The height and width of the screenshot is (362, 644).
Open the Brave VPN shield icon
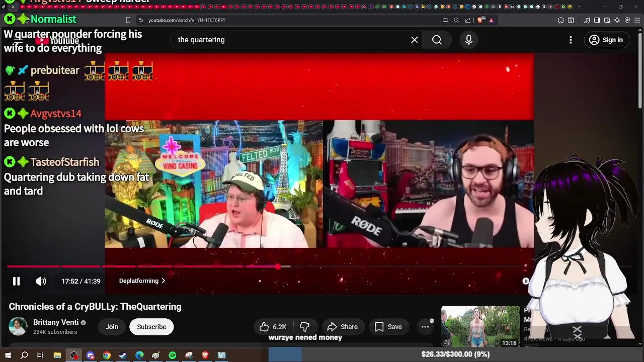[627, 20]
